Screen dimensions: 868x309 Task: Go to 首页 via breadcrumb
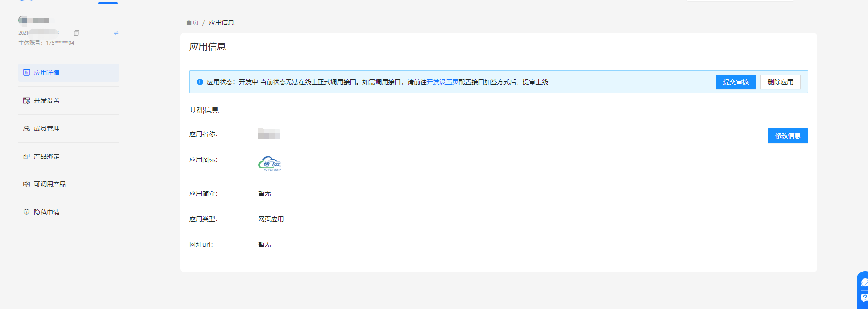[192, 22]
